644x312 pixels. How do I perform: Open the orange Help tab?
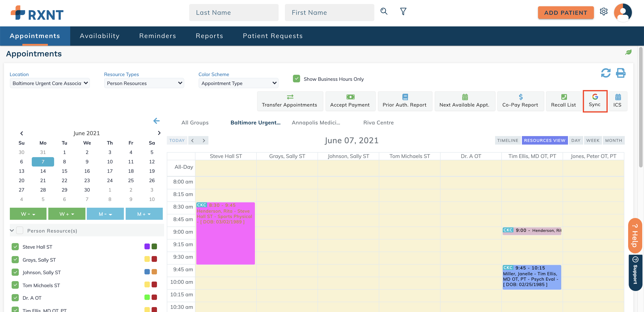point(635,235)
